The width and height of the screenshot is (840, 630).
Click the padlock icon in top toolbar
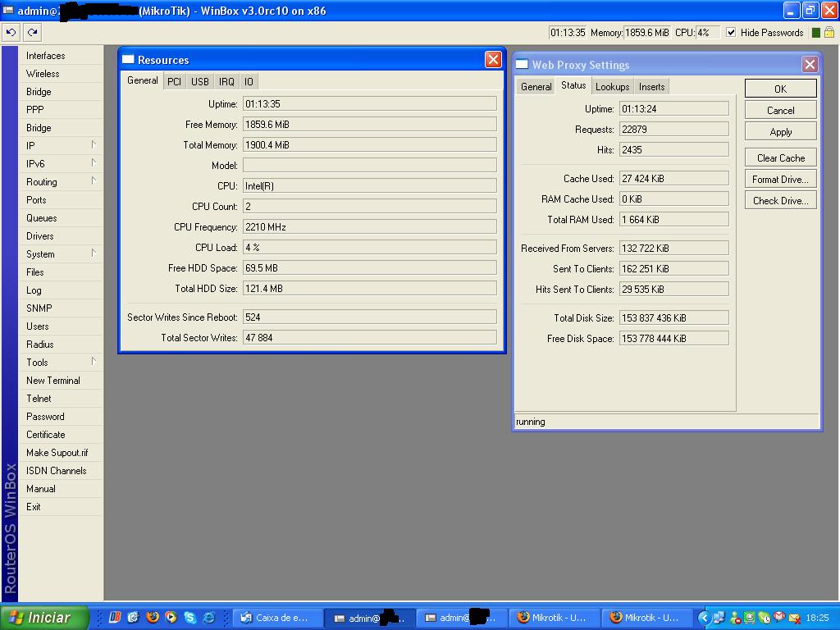(x=829, y=33)
